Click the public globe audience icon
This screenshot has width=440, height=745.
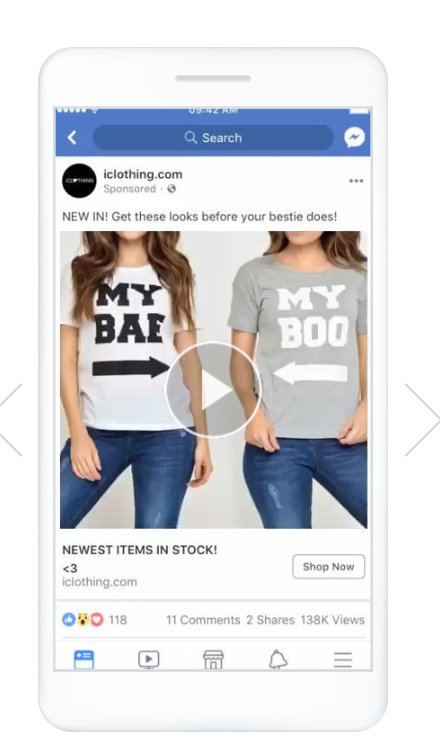172,189
